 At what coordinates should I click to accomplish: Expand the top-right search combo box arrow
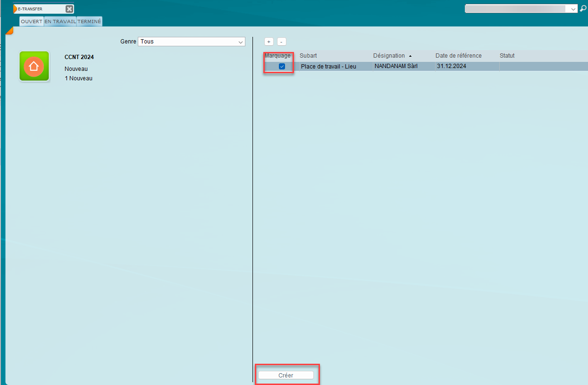click(x=573, y=9)
